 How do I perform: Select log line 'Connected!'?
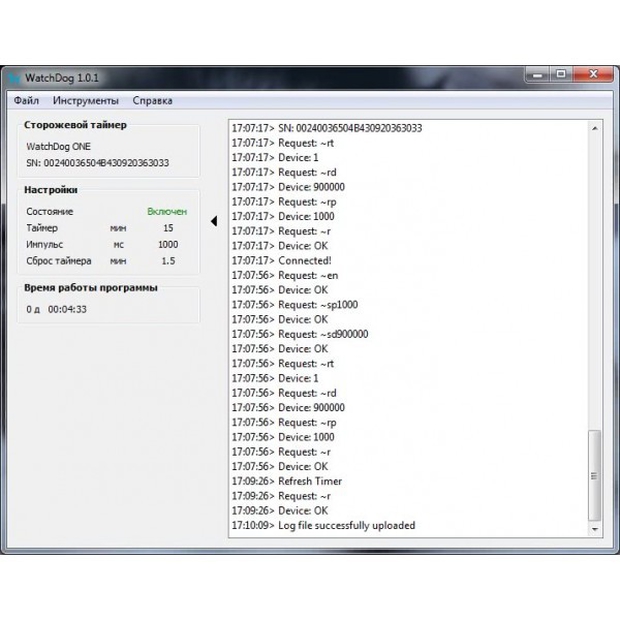click(x=282, y=261)
